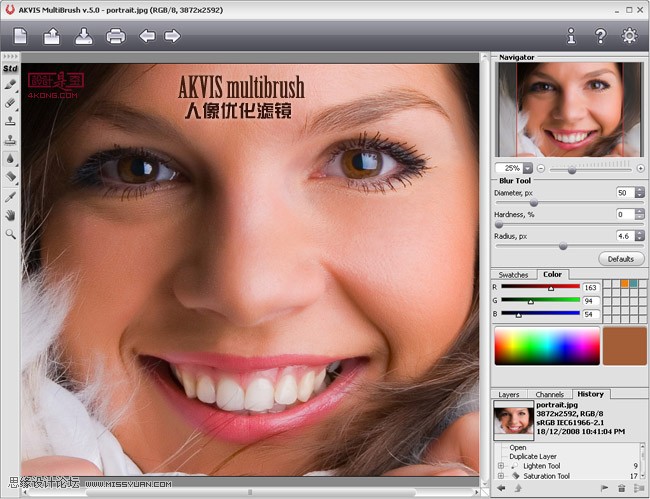Open Preferences with the gear icon
Image resolution: width=650 pixels, height=499 pixels.
[629, 37]
